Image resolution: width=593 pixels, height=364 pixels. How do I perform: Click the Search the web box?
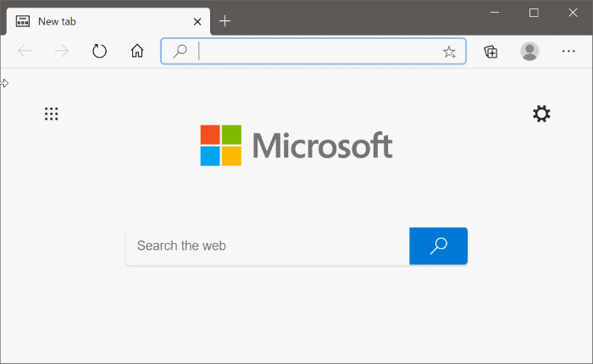point(268,245)
